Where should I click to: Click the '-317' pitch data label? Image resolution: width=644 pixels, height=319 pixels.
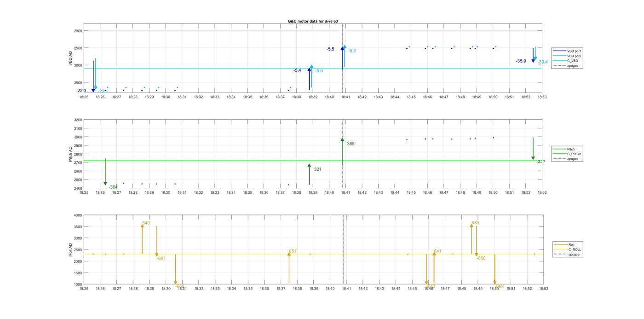(x=541, y=162)
